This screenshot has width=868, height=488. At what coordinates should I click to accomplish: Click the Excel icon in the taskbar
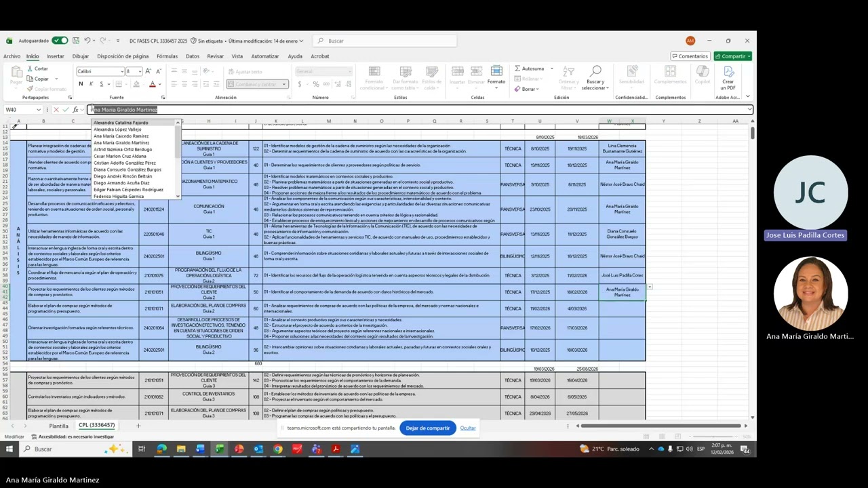pyautogui.click(x=220, y=449)
